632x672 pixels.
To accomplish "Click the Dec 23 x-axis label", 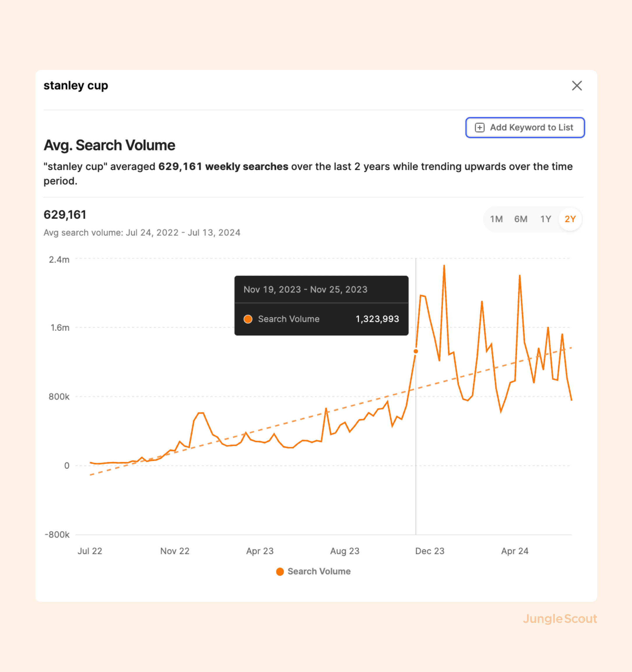I will [429, 551].
